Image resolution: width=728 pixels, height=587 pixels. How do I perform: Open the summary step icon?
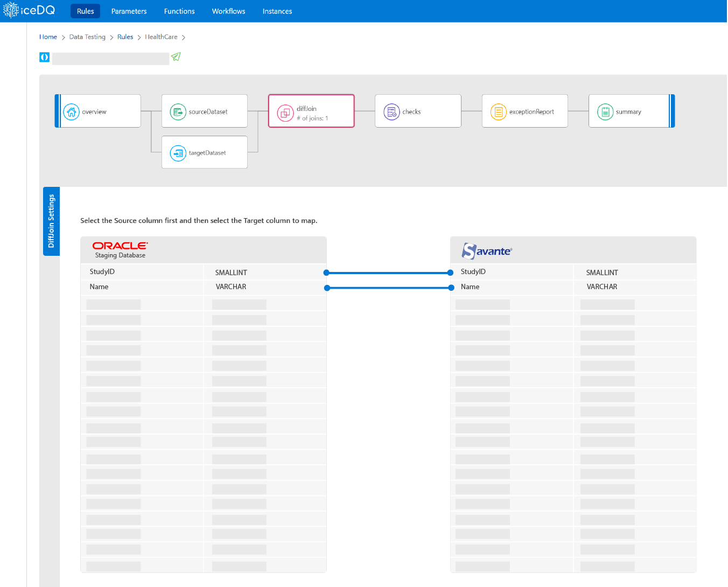coord(605,111)
